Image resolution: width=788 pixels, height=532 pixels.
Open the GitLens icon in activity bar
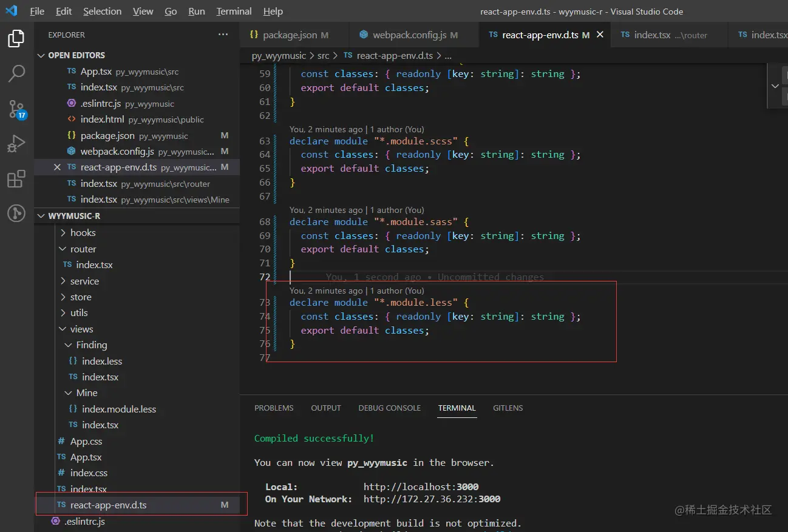(16, 214)
